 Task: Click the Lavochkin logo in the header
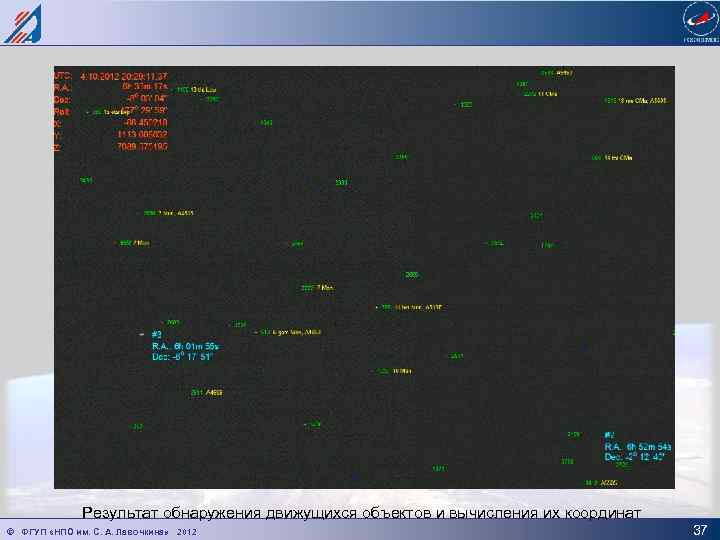coord(23,23)
